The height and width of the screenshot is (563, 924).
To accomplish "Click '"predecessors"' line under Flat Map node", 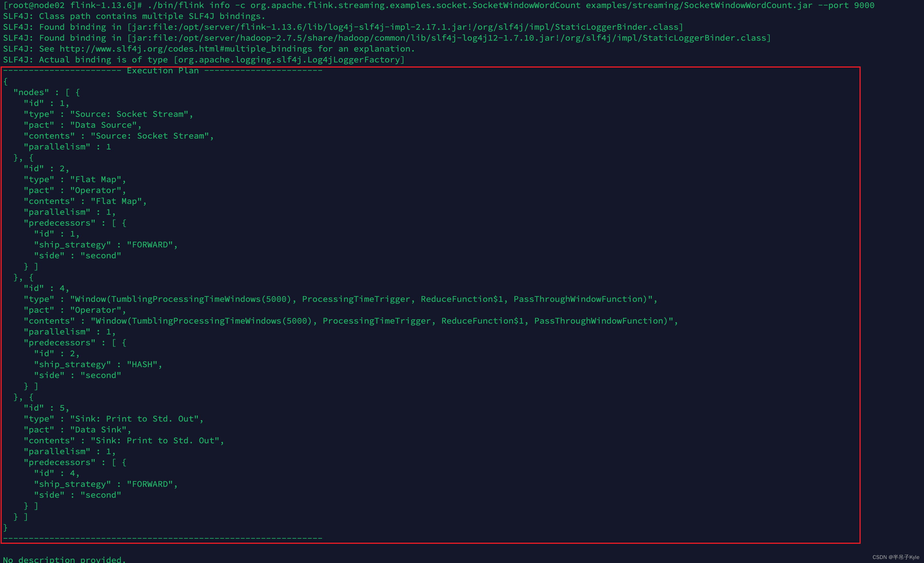I will tap(75, 223).
